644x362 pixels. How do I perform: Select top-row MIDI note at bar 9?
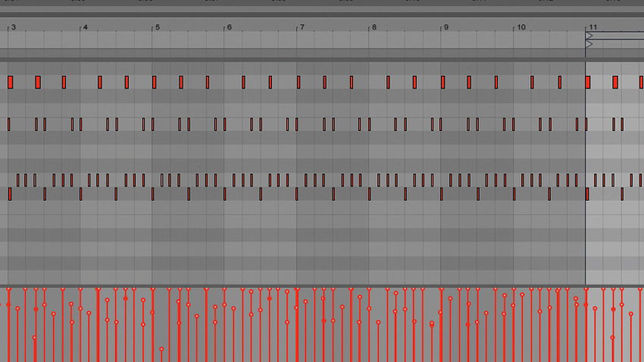click(x=442, y=82)
